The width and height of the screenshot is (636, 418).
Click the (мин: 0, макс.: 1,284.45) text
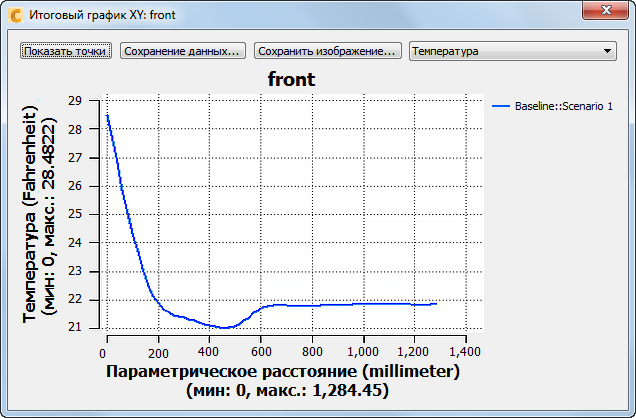point(287,391)
